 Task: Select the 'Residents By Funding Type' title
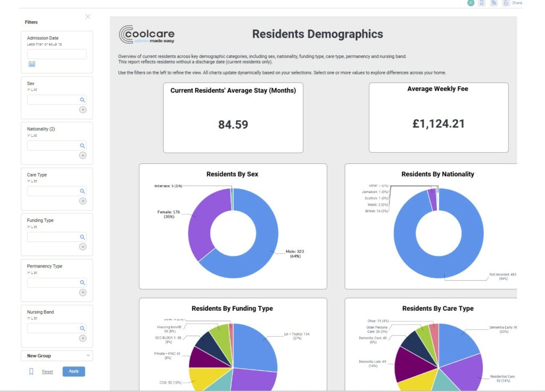[232, 308]
